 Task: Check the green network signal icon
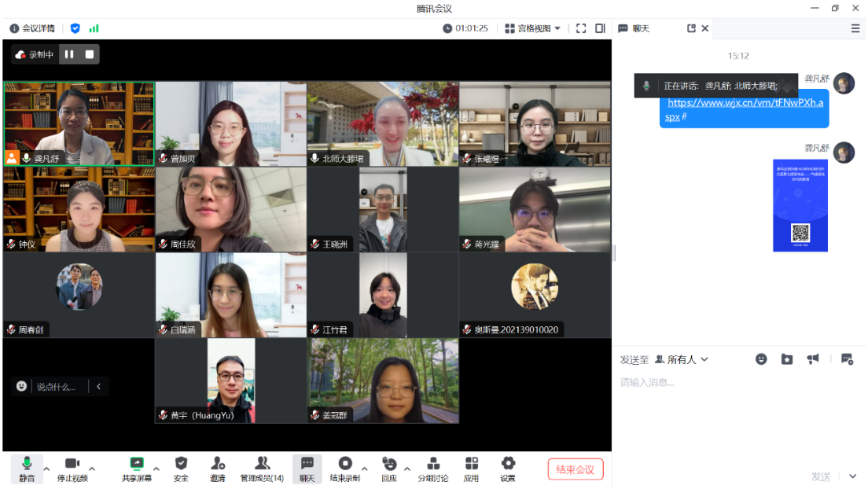94,28
